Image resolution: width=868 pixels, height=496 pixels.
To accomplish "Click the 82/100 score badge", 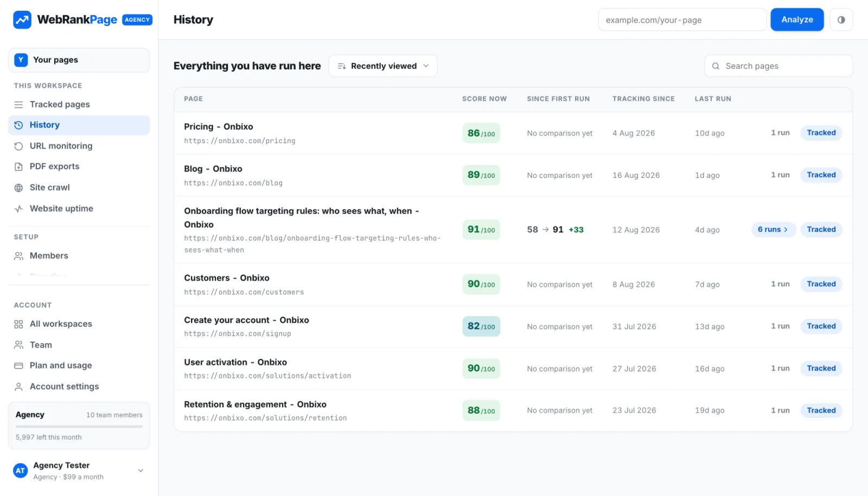I will [481, 326].
